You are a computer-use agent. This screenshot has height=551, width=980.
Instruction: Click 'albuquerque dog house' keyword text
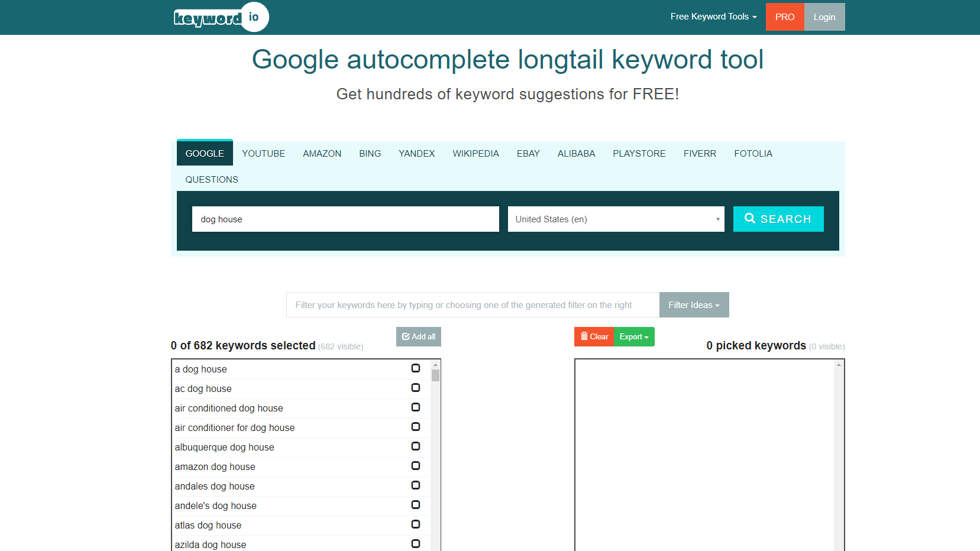point(224,447)
